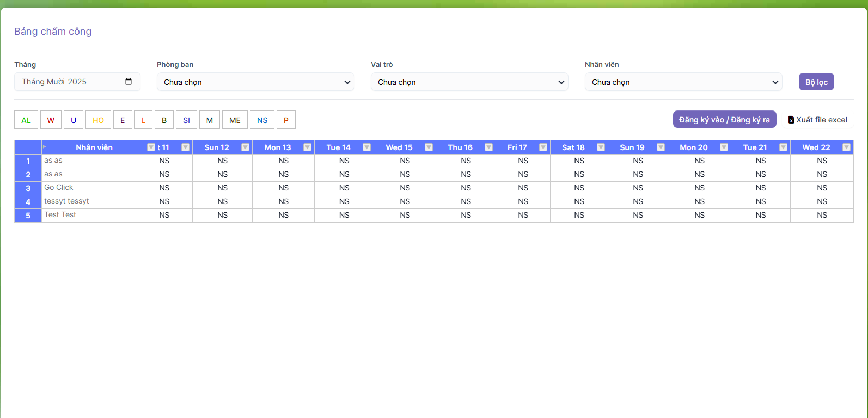The width and height of the screenshot is (868, 418).
Task: Open filter icon on Fri 17 column
Action: pyautogui.click(x=543, y=147)
